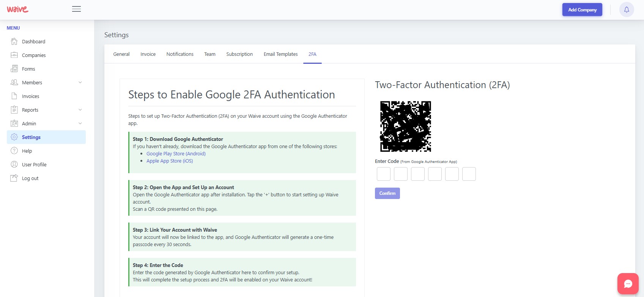Select the highlighted Settings label
This screenshot has height=297, width=644.
tap(31, 137)
